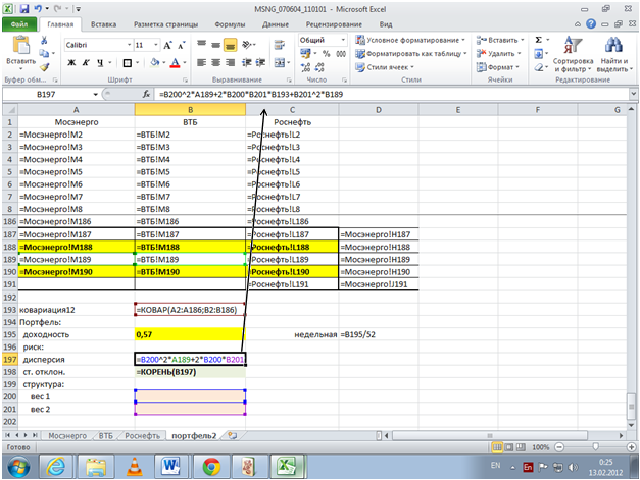This screenshot has height=480, width=640.
Task: Switch to the Вставка ribbon tab
Action: click(x=103, y=24)
